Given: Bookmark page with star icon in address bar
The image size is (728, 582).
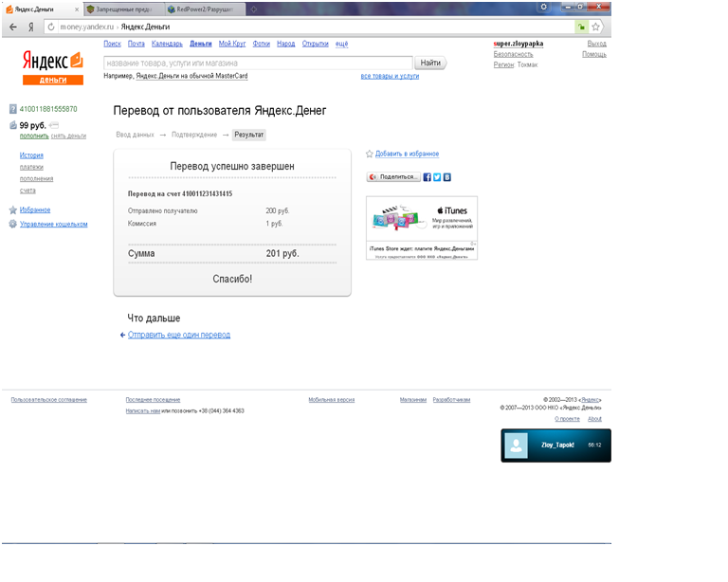Looking at the screenshot, I should (x=595, y=27).
